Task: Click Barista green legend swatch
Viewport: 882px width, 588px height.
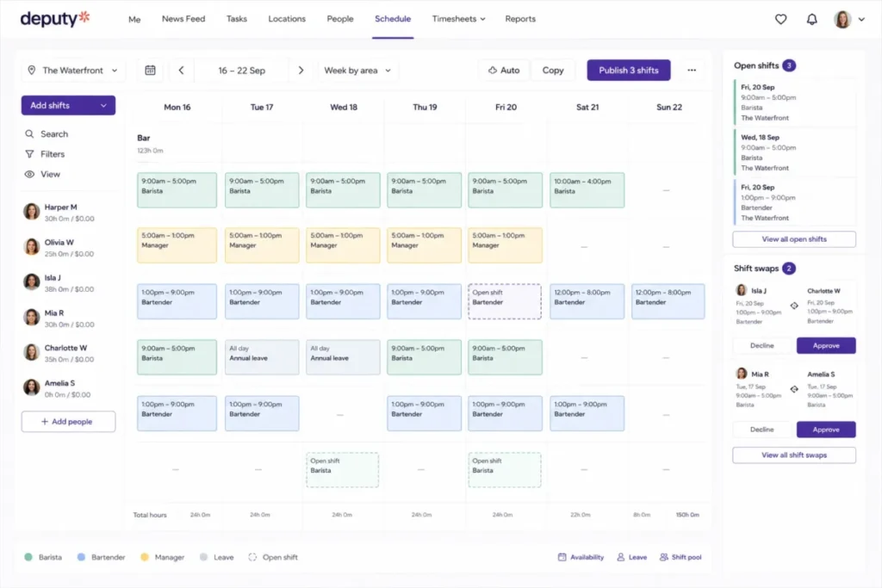Action: pos(28,557)
